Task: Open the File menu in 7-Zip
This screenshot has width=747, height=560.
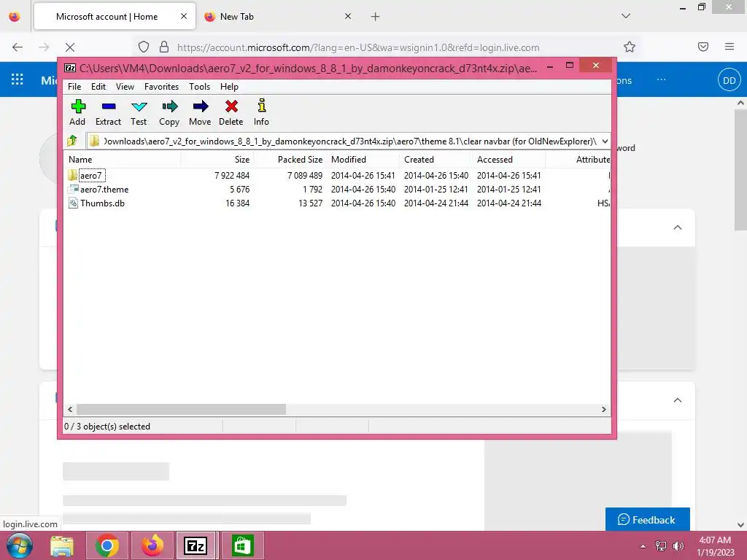Action: tap(74, 87)
